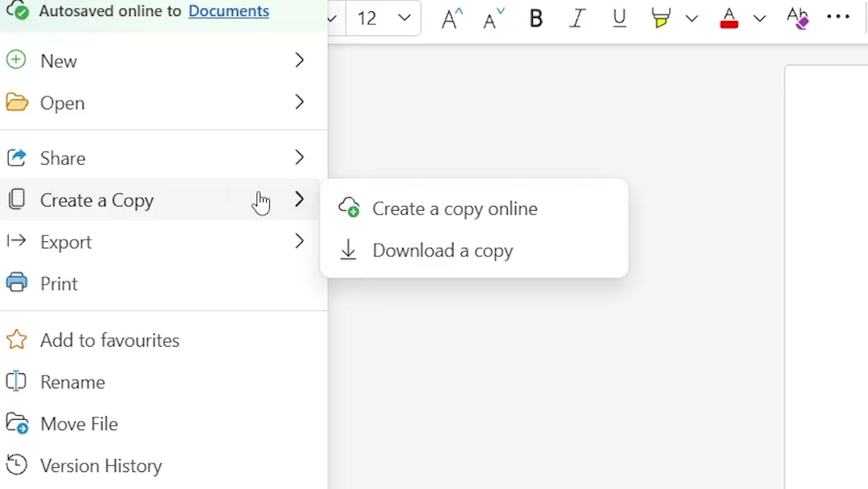Select Download a copy
This screenshot has width=868, height=489.
474,250
